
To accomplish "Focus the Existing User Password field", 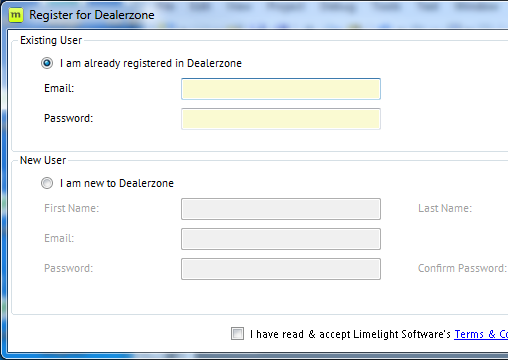I will pyautogui.click(x=281, y=119).
